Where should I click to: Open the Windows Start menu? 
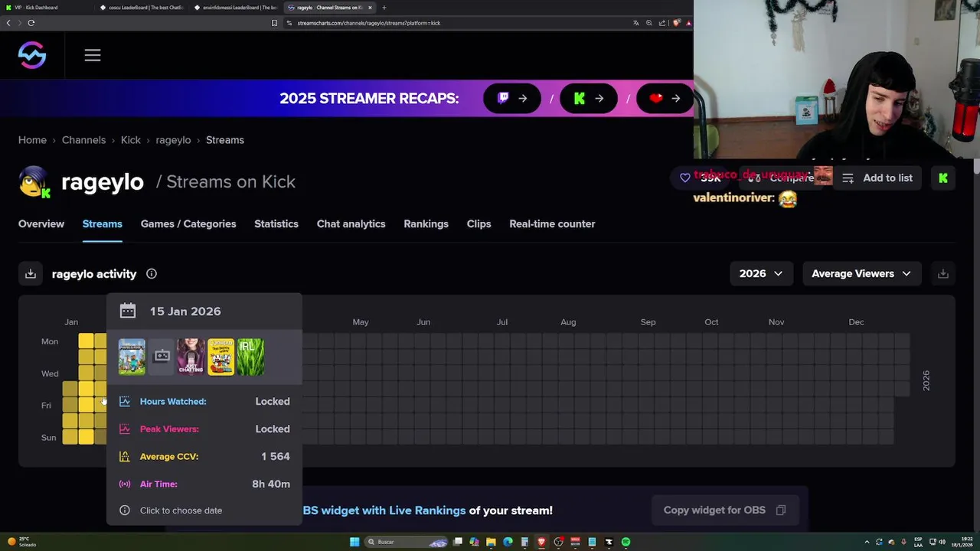coord(354,542)
